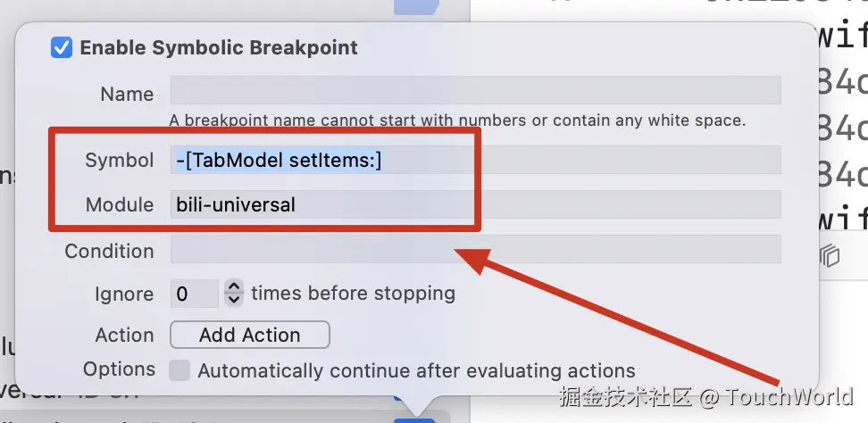Increase the Ignore count with up arrow
Viewport: 868px width, 423px height.
[x=234, y=286]
